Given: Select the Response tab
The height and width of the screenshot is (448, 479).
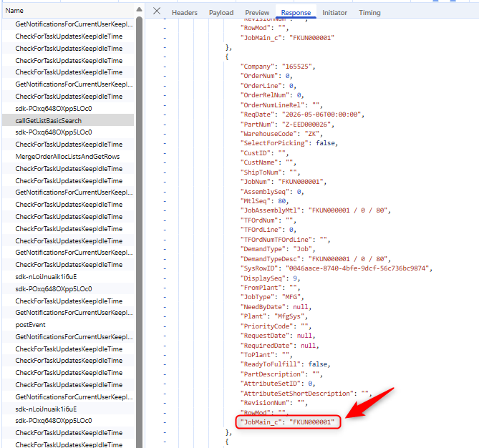Looking at the screenshot, I should pyautogui.click(x=296, y=13).
